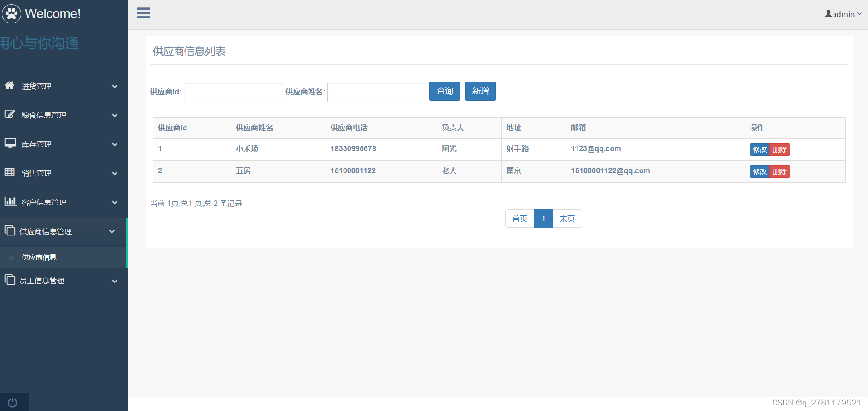Expand the 员工信息管理 chevron

pyautogui.click(x=115, y=281)
